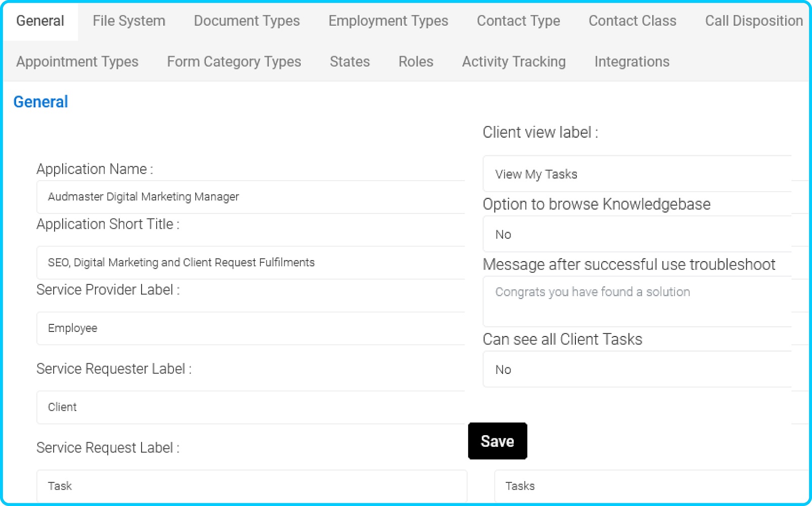Open the Activity Tracking tab
This screenshot has width=812, height=506.
pos(513,61)
